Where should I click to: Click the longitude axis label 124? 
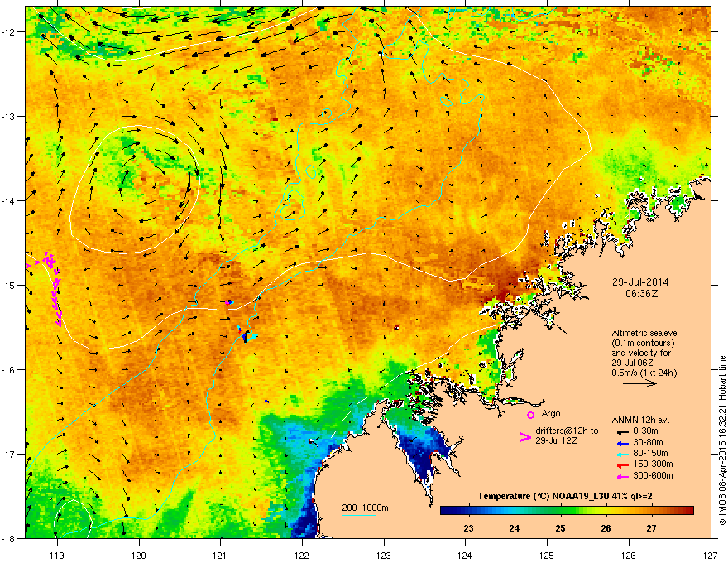(465, 556)
